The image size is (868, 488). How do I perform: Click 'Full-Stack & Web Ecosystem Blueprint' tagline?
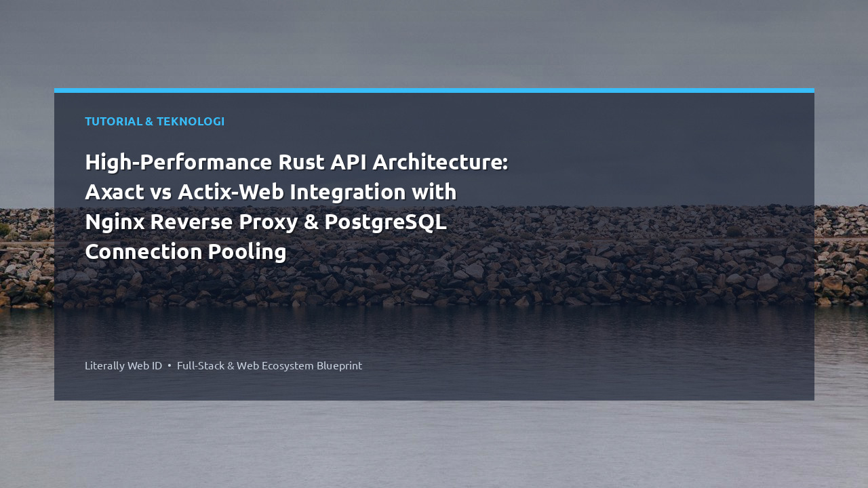[269, 365]
